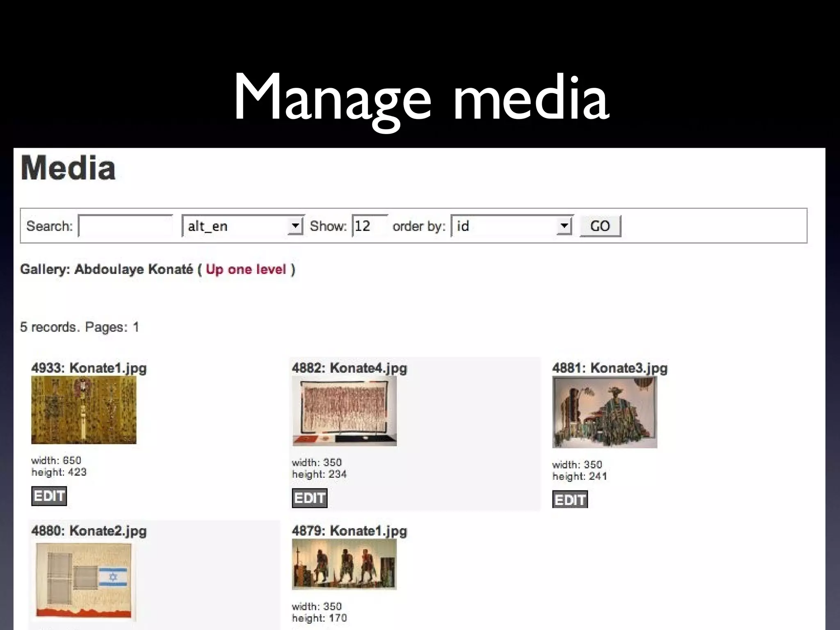The height and width of the screenshot is (630, 840).
Task: Click the Gallery: Abdoulaye Konaté label
Action: click(107, 269)
